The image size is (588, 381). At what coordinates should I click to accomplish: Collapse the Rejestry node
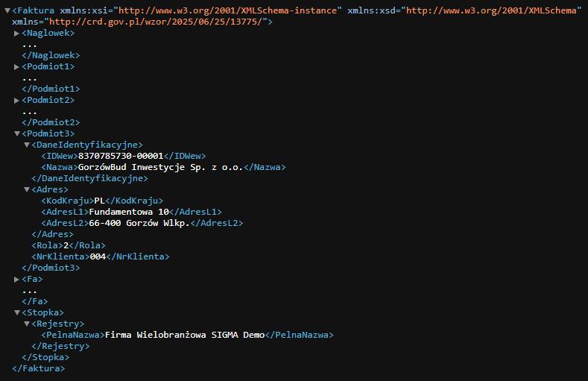tap(27, 324)
